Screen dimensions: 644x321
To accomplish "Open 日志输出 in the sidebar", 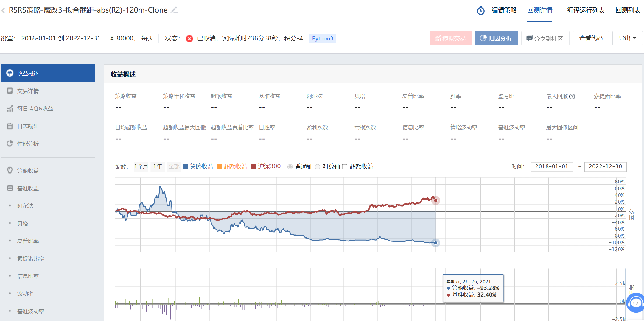I will (x=28, y=126).
